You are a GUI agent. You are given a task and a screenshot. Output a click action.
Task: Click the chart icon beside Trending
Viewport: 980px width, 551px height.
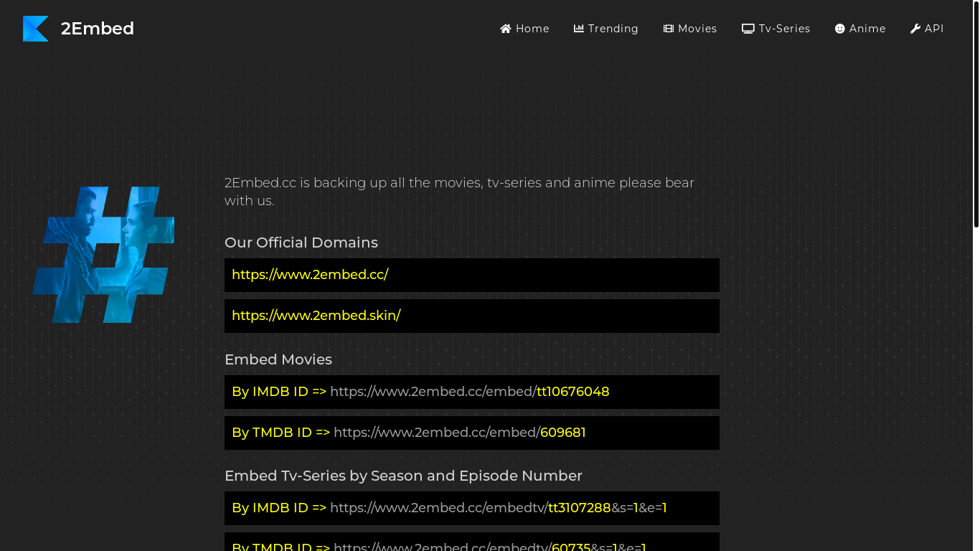click(x=579, y=29)
